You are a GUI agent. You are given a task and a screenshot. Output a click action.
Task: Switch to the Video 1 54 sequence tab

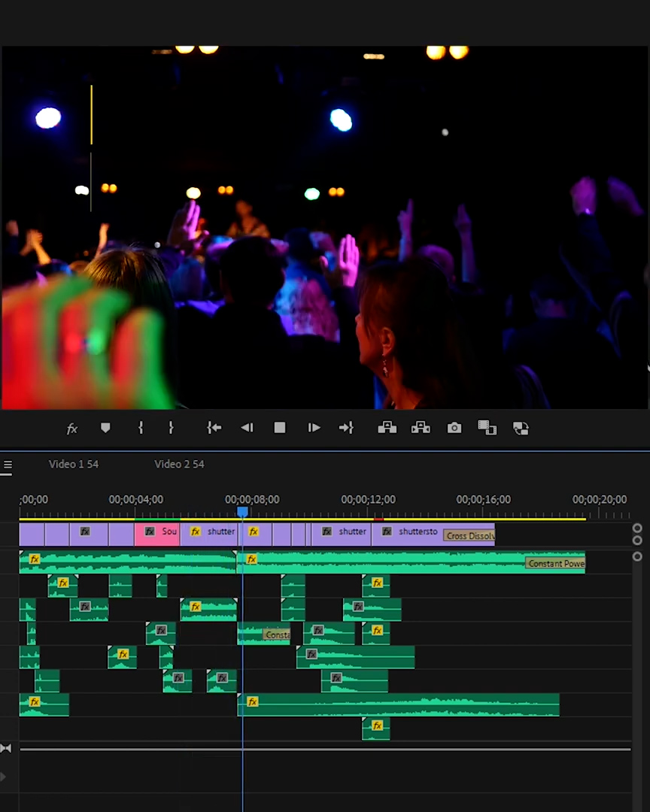coord(74,464)
